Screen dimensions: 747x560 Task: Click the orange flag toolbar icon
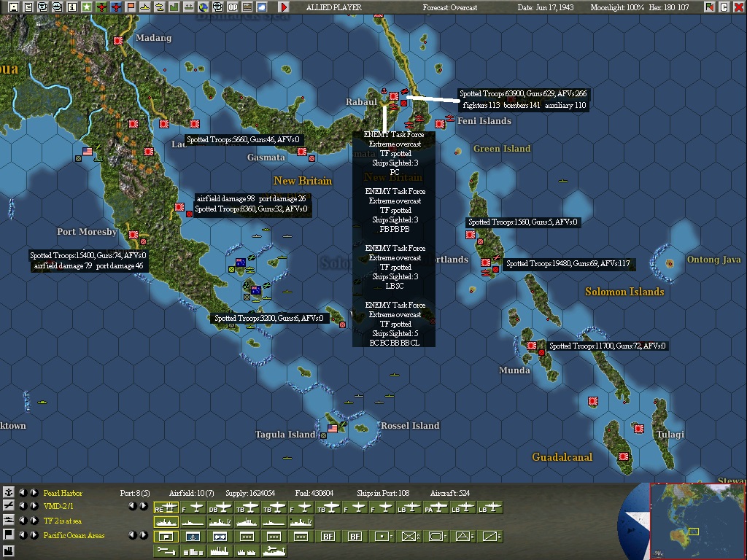[131, 7]
